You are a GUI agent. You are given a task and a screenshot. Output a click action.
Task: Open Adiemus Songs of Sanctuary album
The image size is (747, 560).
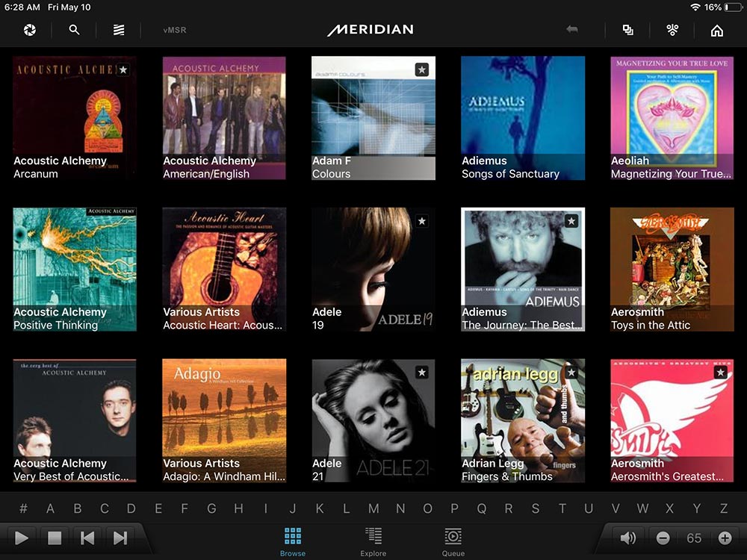[523, 118]
